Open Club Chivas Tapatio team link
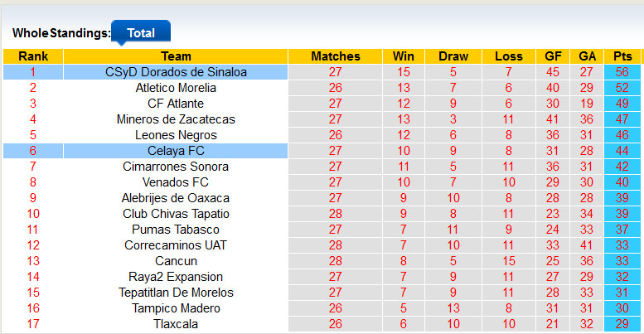The height and width of the screenshot is (334, 644). 176,214
